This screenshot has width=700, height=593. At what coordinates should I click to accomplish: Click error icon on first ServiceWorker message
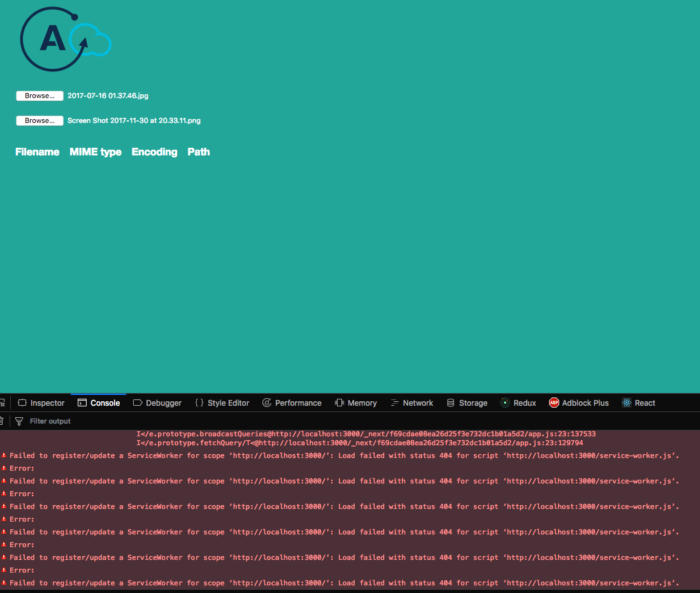click(4, 455)
